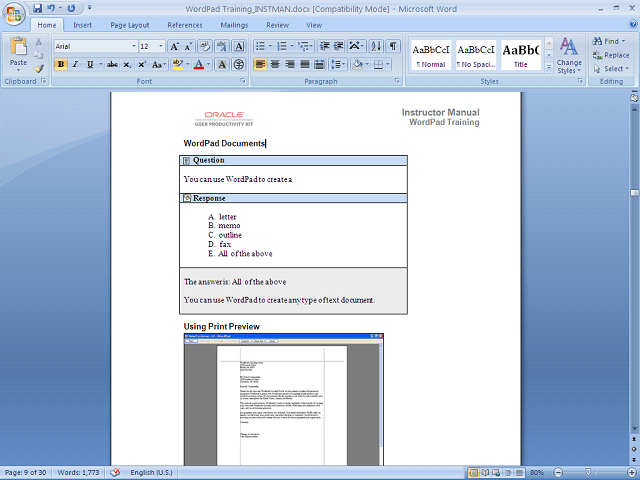
Task: Click proofing errors status icon
Action: [116, 473]
